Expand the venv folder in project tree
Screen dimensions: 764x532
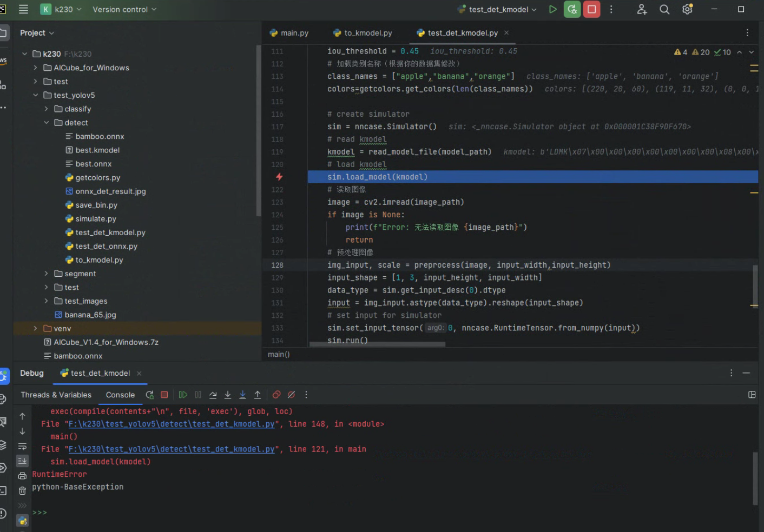(36, 328)
